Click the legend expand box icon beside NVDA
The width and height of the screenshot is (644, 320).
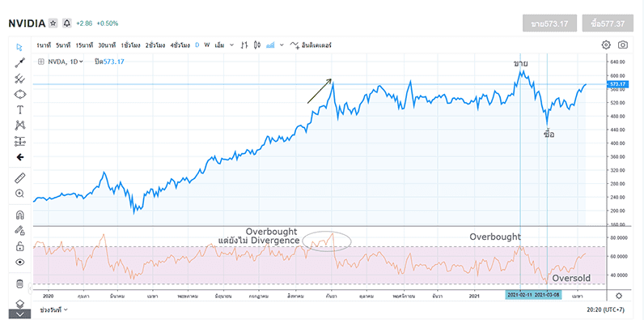pos(40,62)
